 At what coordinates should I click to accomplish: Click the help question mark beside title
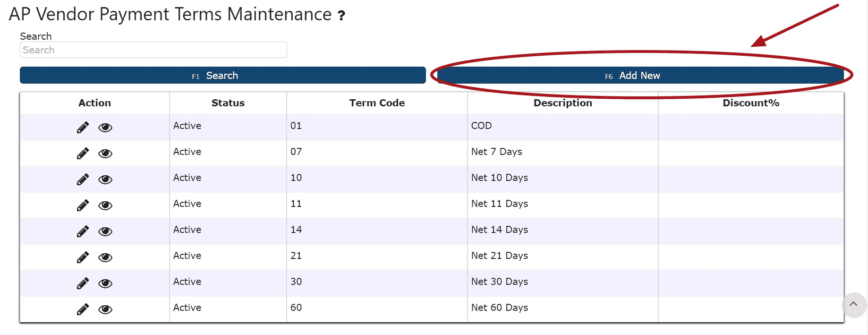tap(341, 16)
